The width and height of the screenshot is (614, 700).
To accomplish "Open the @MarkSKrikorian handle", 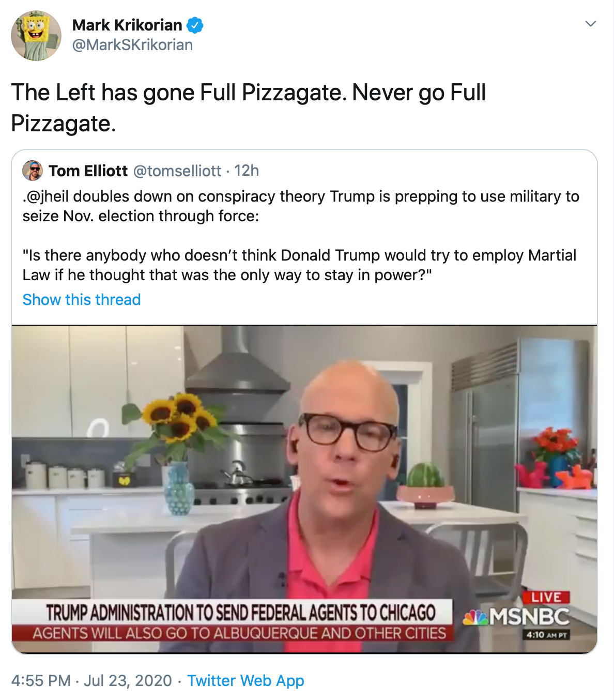I will (133, 45).
